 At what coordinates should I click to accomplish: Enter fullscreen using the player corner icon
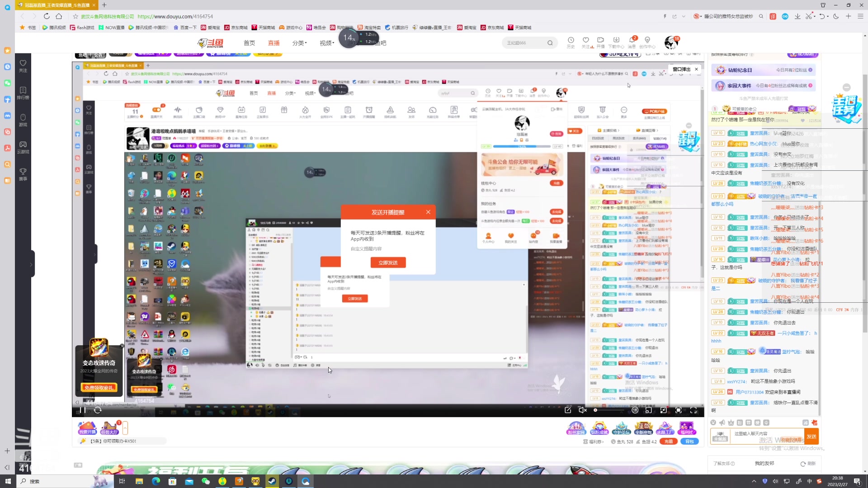pos(693,410)
